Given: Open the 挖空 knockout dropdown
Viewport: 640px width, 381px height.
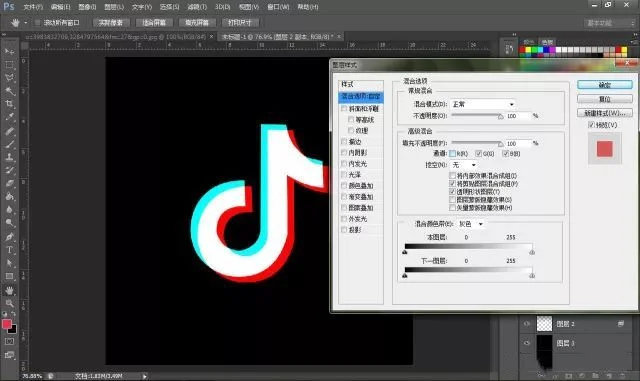Looking at the screenshot, I should click(464, 165).
